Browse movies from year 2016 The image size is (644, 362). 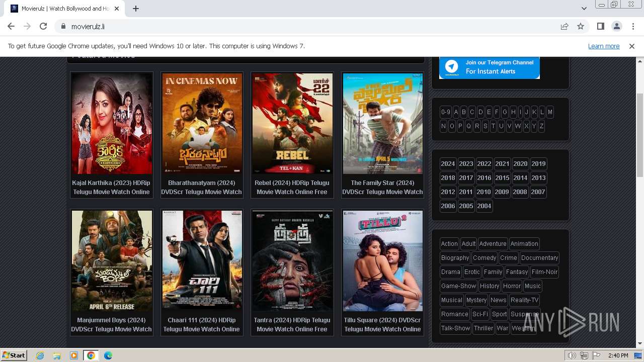[x=484, y=178]
